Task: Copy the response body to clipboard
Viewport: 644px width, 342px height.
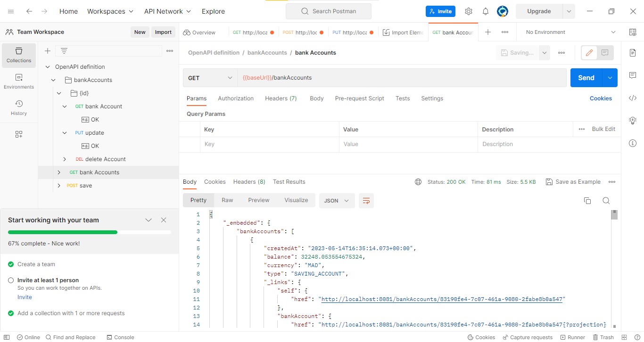Action: 587,200
